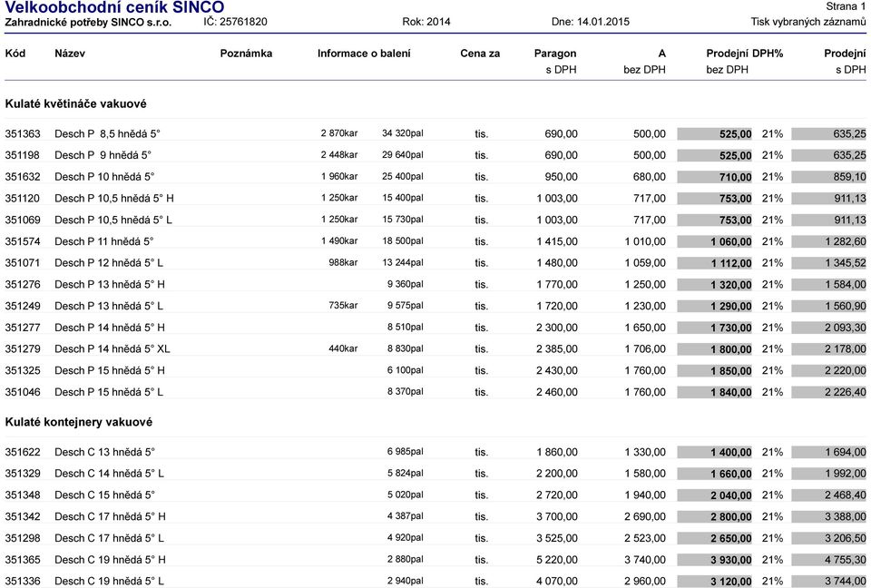
Task: Click product code 351348
Action: (23, 495)
